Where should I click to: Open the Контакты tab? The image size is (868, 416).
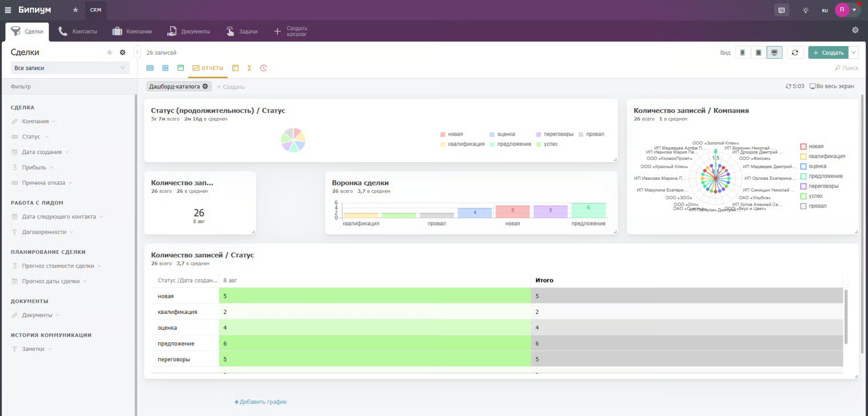coord(78,31)
